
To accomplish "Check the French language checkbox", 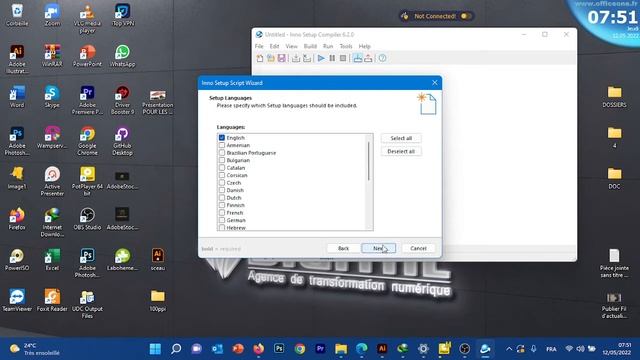I will [x=222, y=212].
